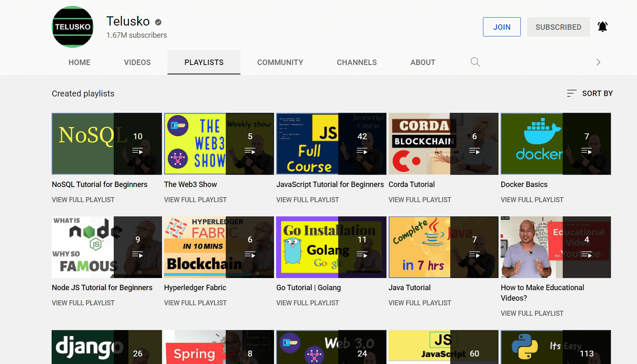Viewport: 637px width, 364px height.
Task: Click the 1.67M subscribers text
Action: pos(137,35)
